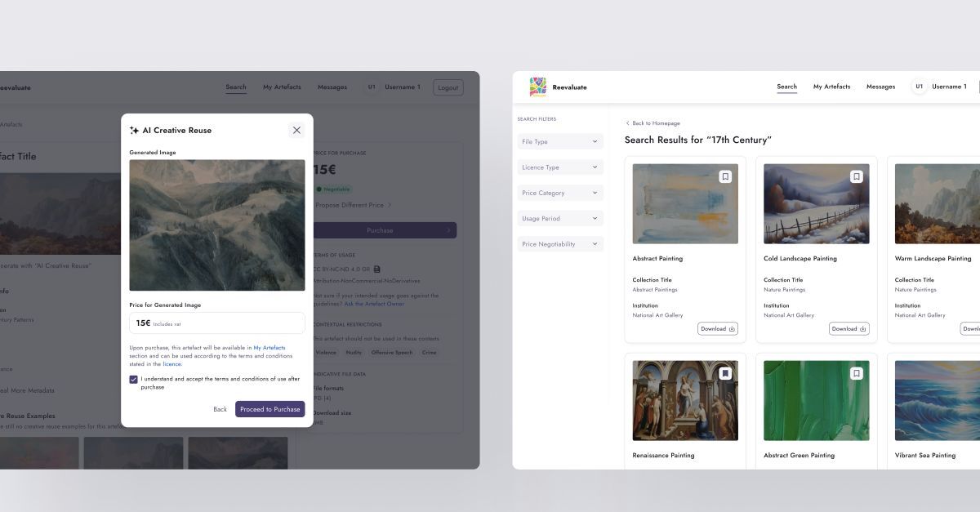Close the AI Creative Reuse dialog
The height and width of the screenshot is (512, 980).
click(x=296, y=130)
